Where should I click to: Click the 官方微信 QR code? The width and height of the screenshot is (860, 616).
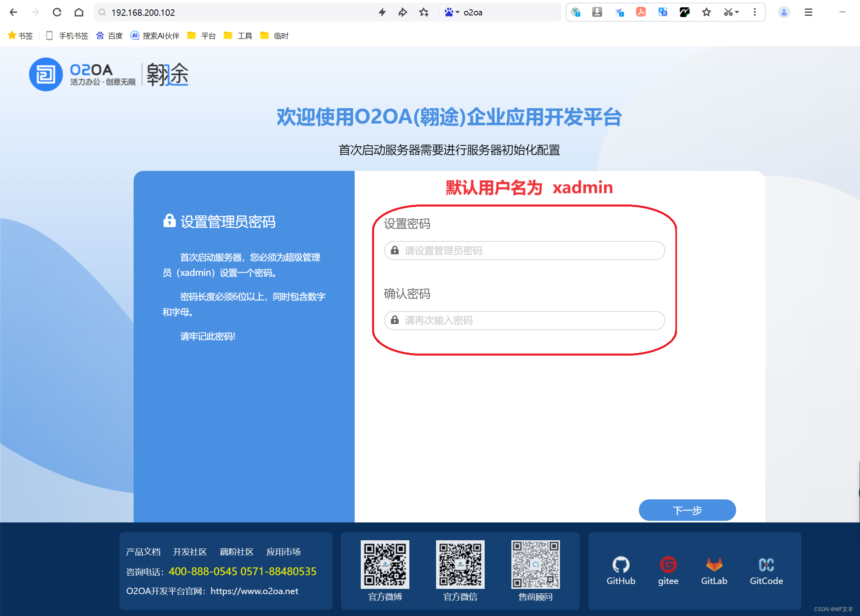click(x=460, y=564)
